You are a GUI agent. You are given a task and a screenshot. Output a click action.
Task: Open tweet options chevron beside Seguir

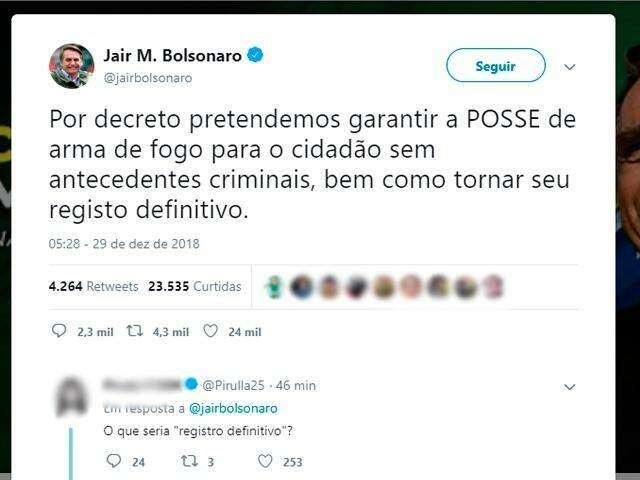pos(570,67)
